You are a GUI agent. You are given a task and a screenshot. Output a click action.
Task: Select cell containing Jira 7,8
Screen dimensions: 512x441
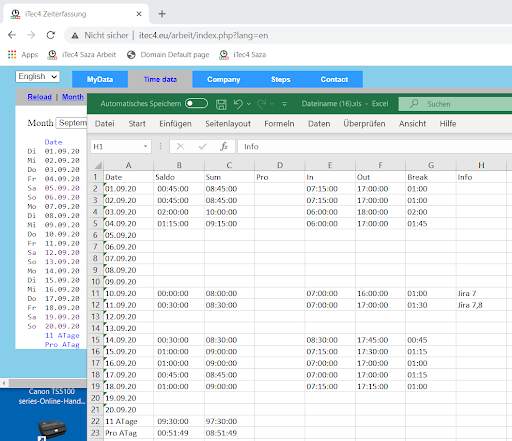(x=481, y=305)
